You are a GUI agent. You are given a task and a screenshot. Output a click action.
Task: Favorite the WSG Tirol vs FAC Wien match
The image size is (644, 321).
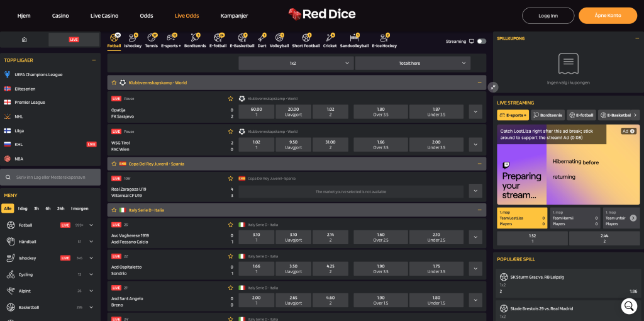[x=231, y=132]
